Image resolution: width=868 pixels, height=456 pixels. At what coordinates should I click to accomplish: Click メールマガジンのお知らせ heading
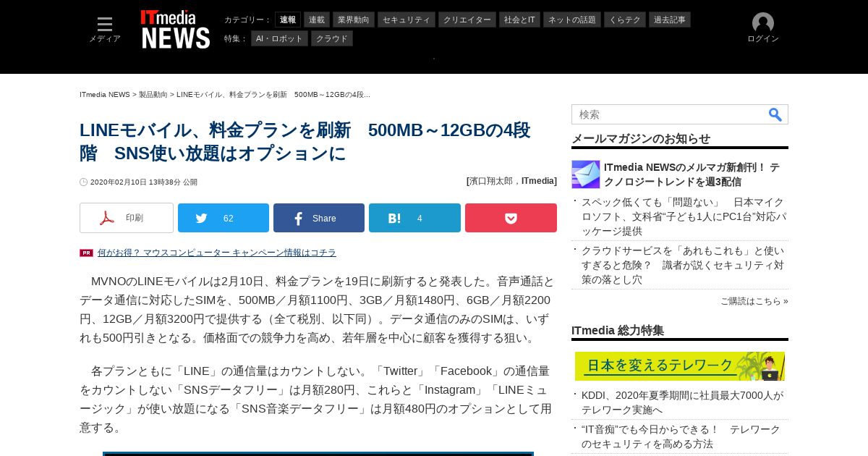(641, 138)
